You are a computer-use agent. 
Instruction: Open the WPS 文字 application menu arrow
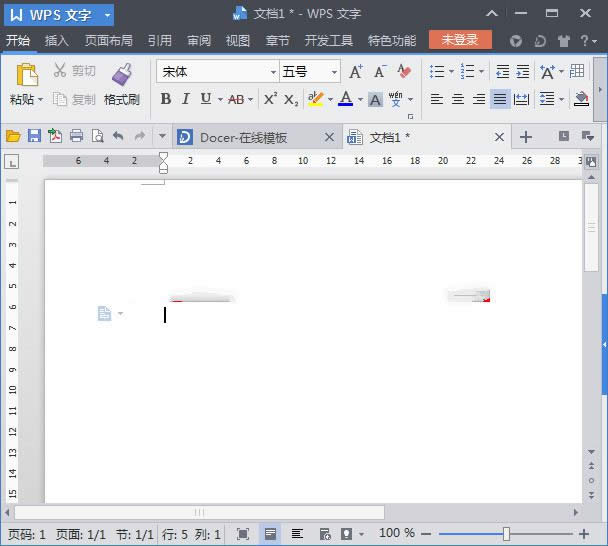[x=107, y=14]
